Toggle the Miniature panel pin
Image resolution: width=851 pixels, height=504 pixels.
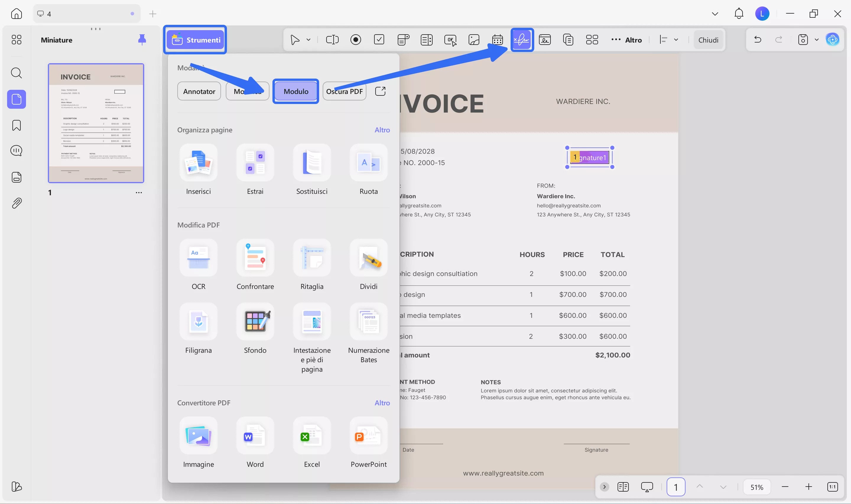pos(142,40)
